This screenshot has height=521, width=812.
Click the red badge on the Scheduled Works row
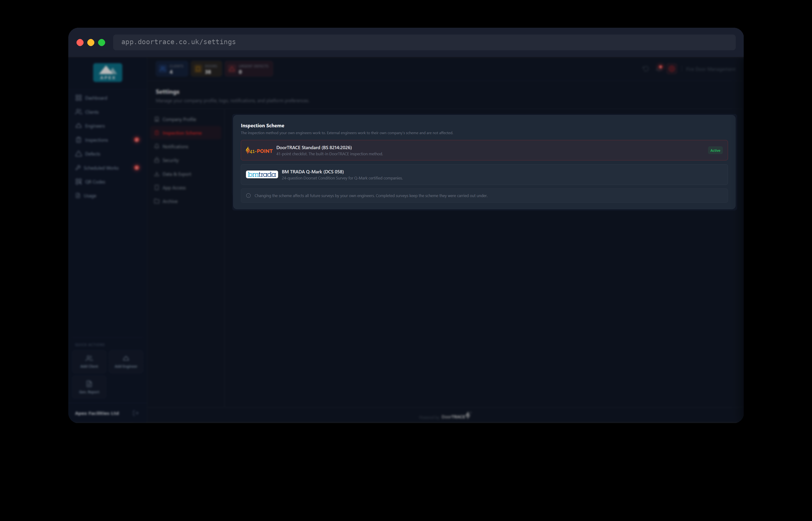point(137,167)
